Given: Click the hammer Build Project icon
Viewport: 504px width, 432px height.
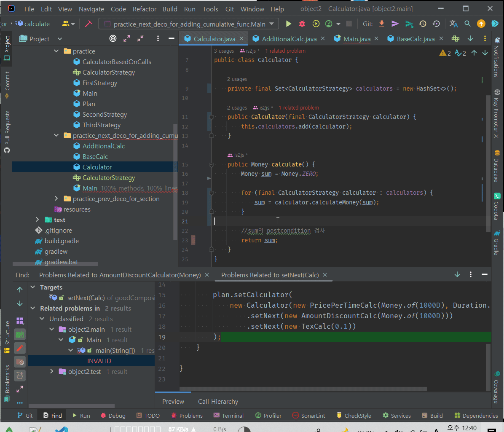Looking at the screenshot, I should [88, 24].
